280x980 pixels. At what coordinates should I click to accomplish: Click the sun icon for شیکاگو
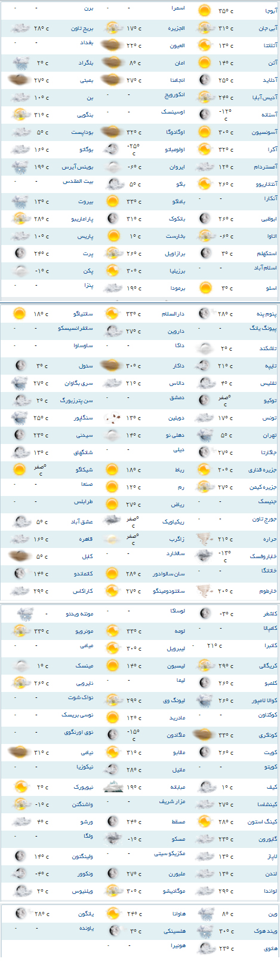pos(20,470)
